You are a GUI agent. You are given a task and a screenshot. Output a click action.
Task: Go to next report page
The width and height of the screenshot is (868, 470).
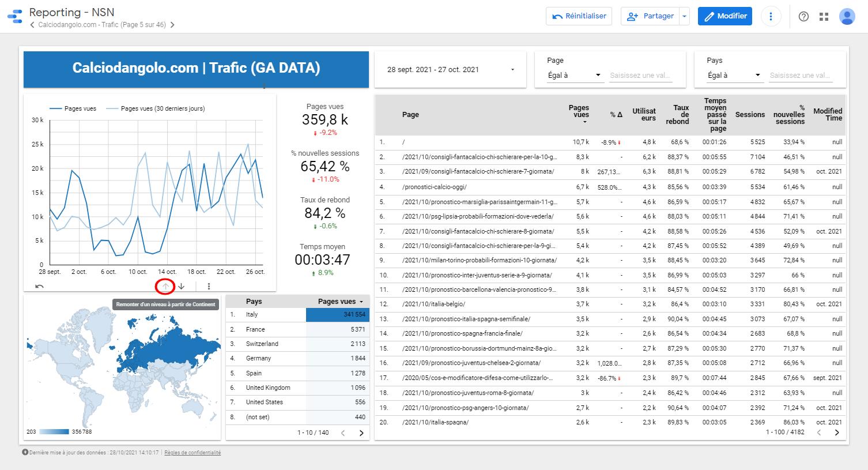(x=172, y=25)
